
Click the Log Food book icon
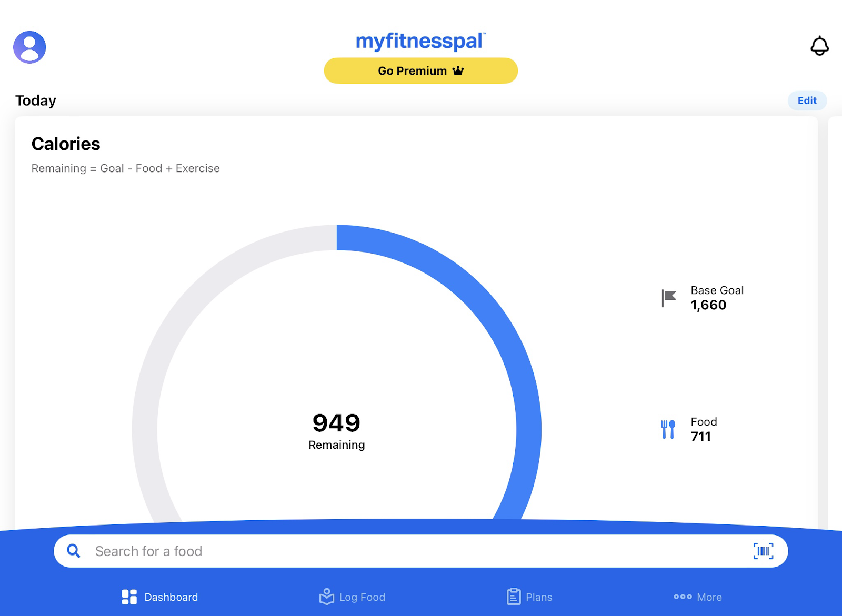coord(326,597)
